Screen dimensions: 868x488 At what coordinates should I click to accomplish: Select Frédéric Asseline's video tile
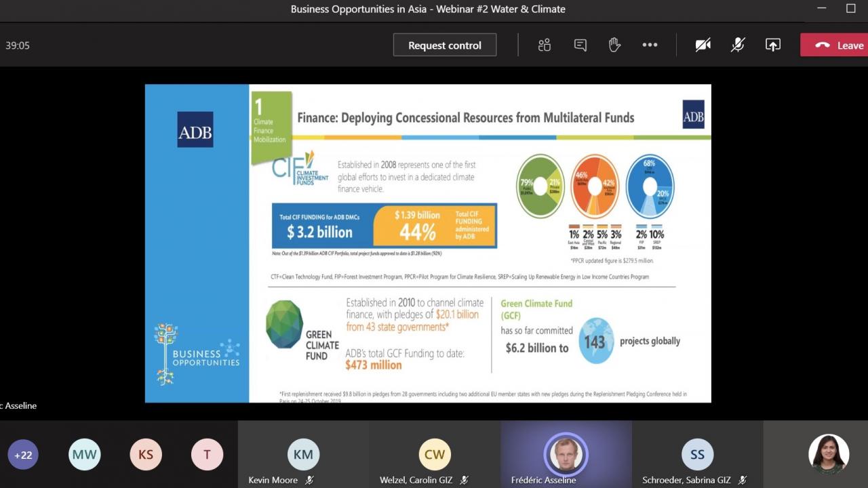pyautogui.click(x=566, y=454)
